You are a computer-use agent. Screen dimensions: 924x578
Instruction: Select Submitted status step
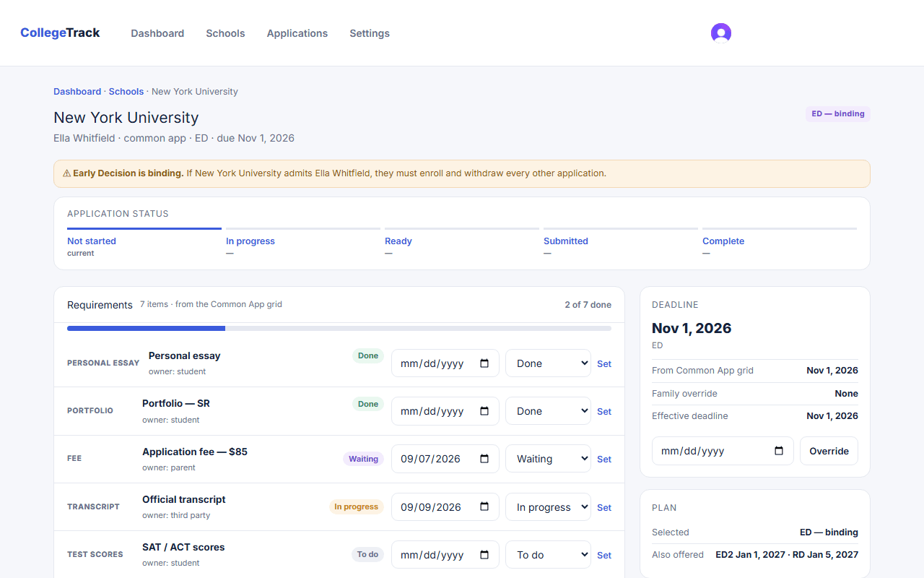tap(621, 243)
